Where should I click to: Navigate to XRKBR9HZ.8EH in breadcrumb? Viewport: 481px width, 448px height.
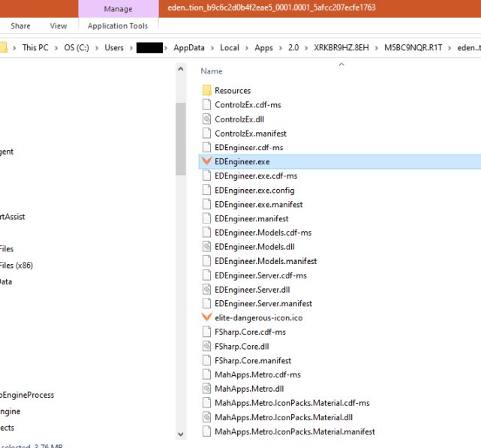click(341, 47)
